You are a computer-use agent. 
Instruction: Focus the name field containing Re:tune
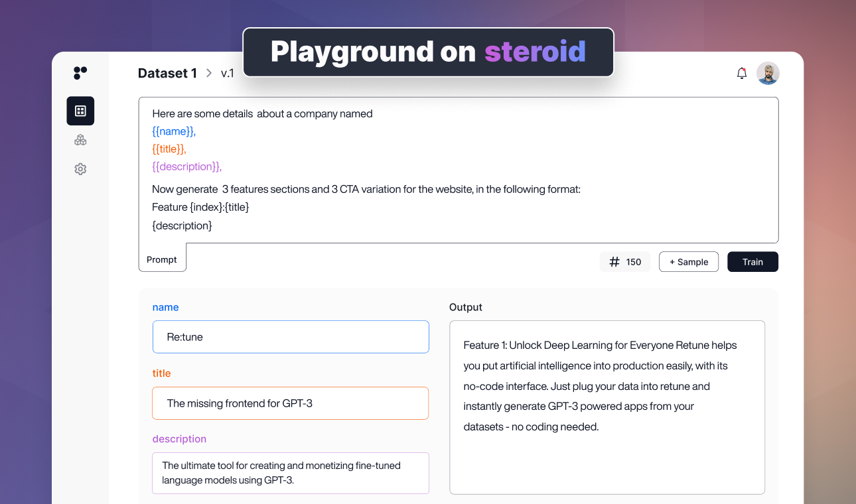click(x=291, y=337)
